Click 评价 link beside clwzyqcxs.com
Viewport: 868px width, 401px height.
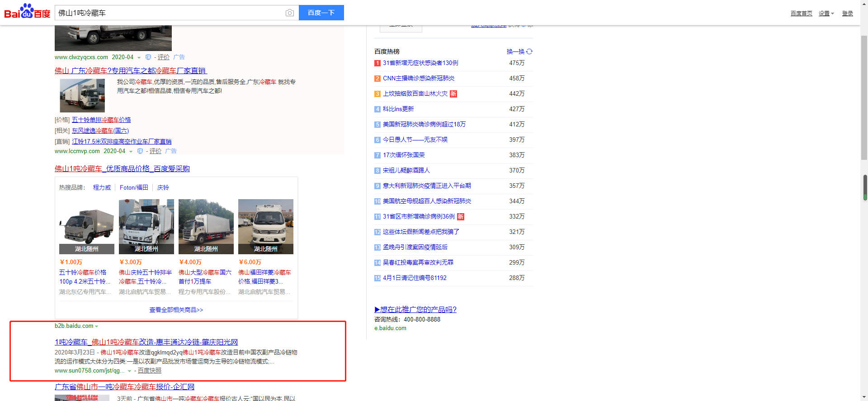[x=164, y=57]
